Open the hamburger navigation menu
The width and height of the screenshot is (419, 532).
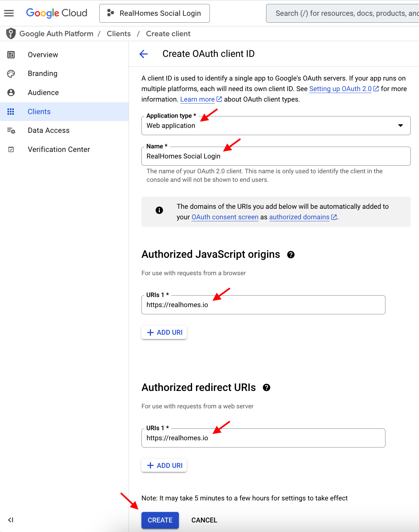pyautogui.click(x=9, y=13)
